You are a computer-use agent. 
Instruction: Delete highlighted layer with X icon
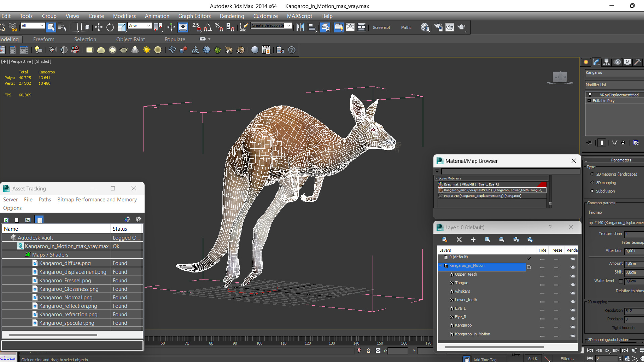(x=459, y=239)
